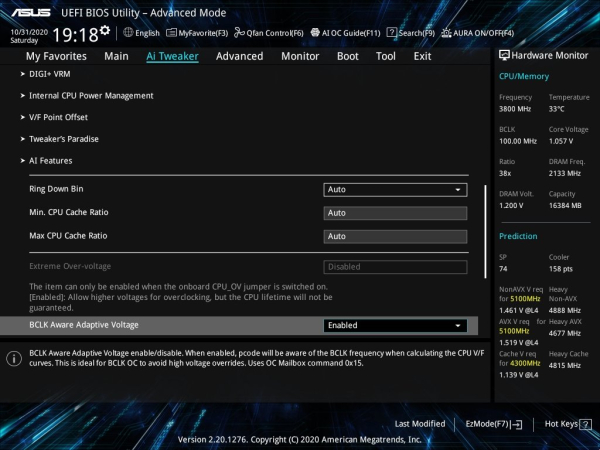Open the clock settings gear icon
Image resolution: width=600 pixels, height=450 pixels.
pos(105,30)
